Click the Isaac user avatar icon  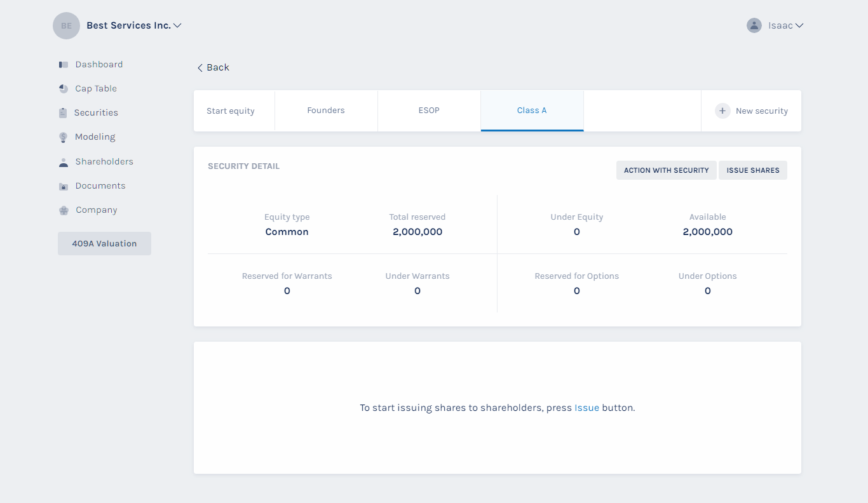coord(754,25)
